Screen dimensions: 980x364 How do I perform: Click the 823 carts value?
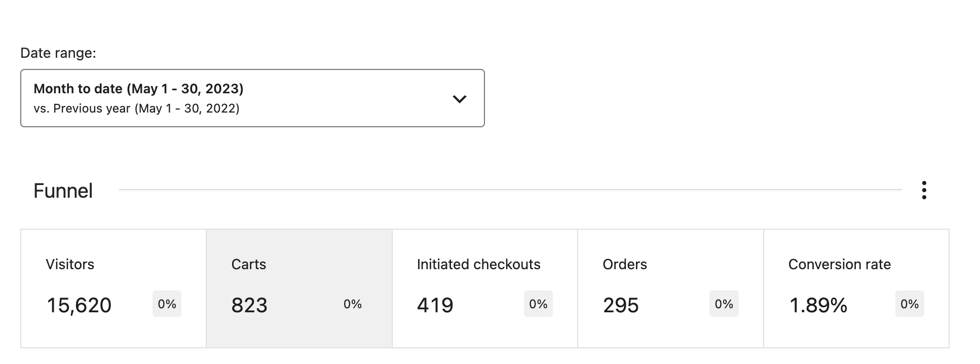coord(249,305)
